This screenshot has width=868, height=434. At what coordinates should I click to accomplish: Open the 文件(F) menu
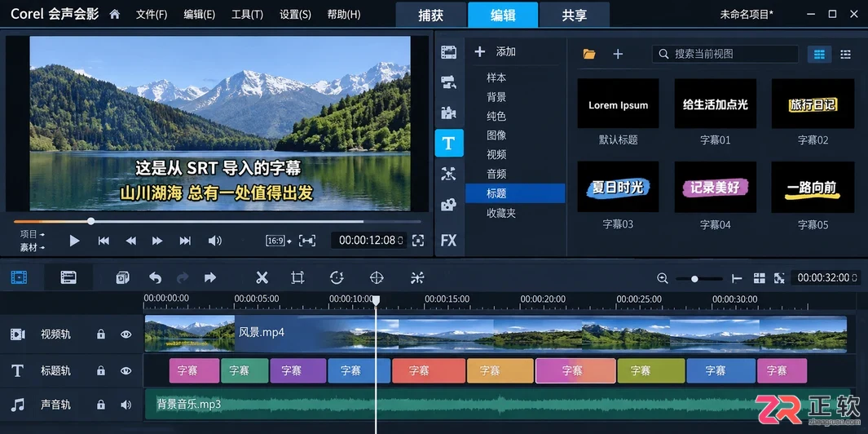click(151, 15)
